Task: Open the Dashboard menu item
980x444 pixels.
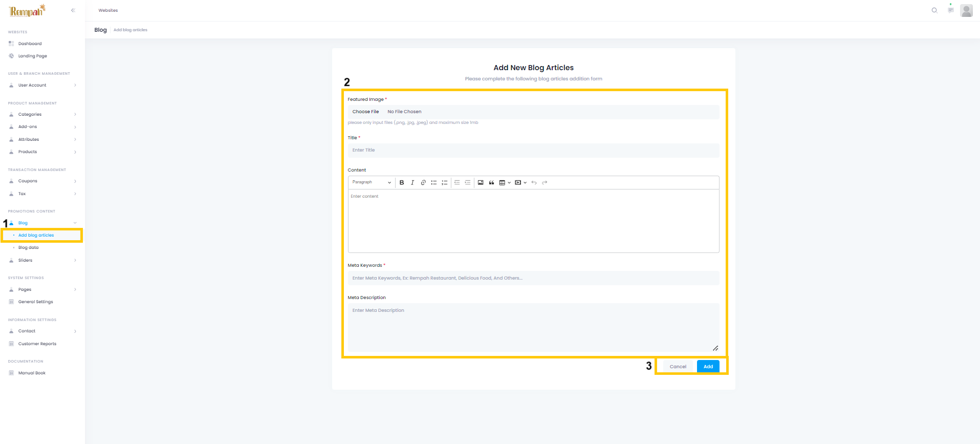Action: click(30, 44)
